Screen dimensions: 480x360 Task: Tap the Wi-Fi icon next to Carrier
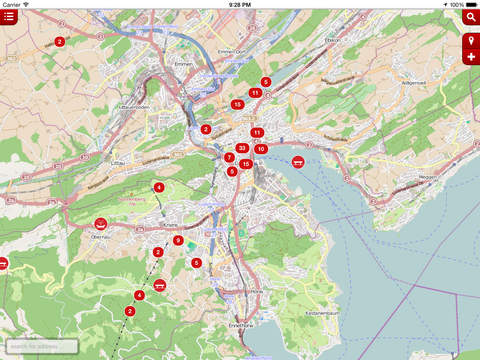coord(26,5)
